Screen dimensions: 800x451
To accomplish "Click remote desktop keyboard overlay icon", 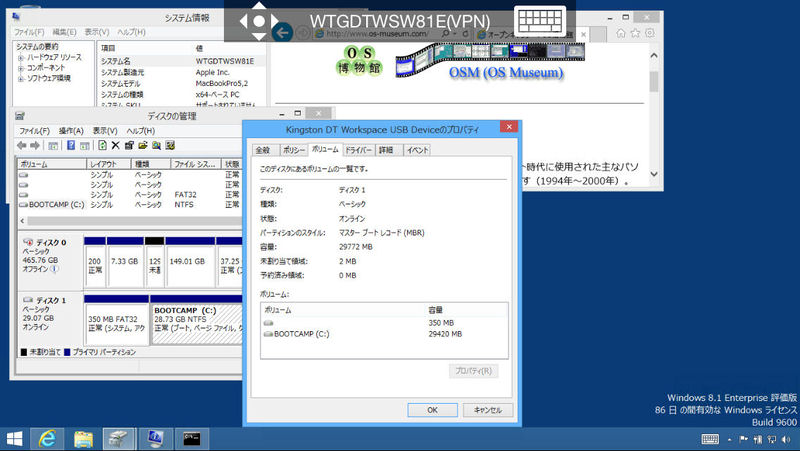I will (x=540, y=21).
